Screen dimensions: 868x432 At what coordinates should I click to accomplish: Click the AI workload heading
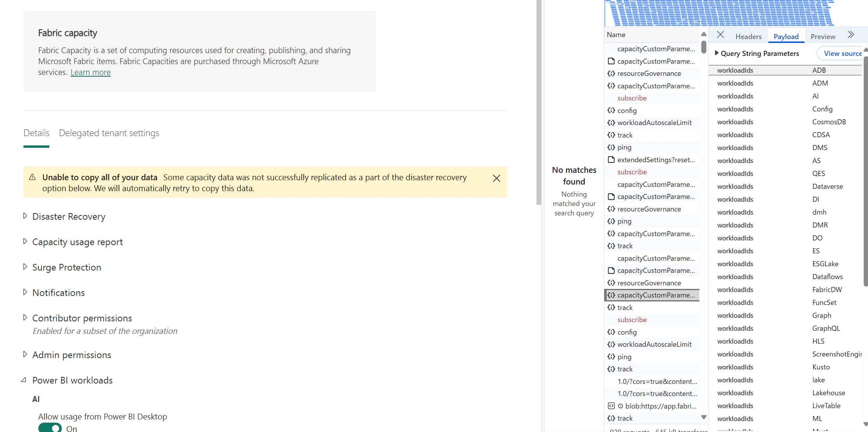tap(36, 399)
